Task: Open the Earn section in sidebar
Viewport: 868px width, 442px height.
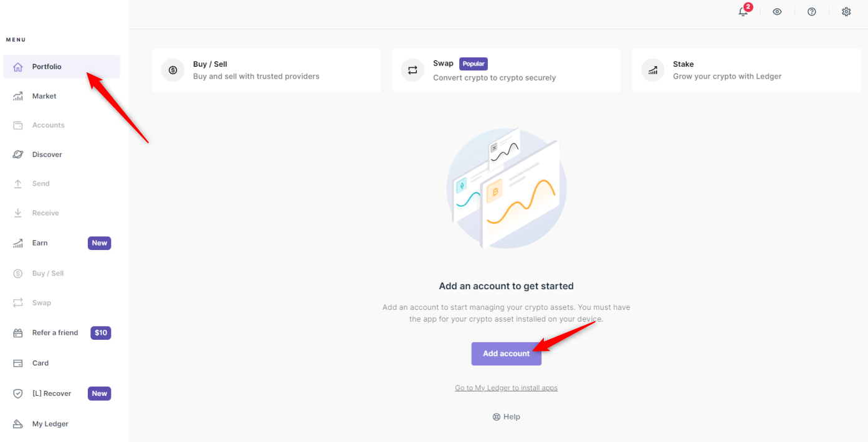Action: [x=40, y=243]
